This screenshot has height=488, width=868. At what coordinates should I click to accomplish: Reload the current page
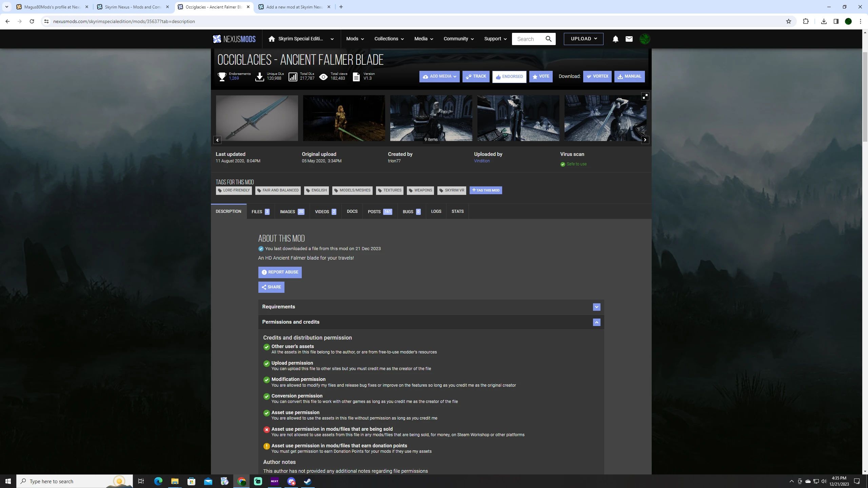click(x=32, y=21)
